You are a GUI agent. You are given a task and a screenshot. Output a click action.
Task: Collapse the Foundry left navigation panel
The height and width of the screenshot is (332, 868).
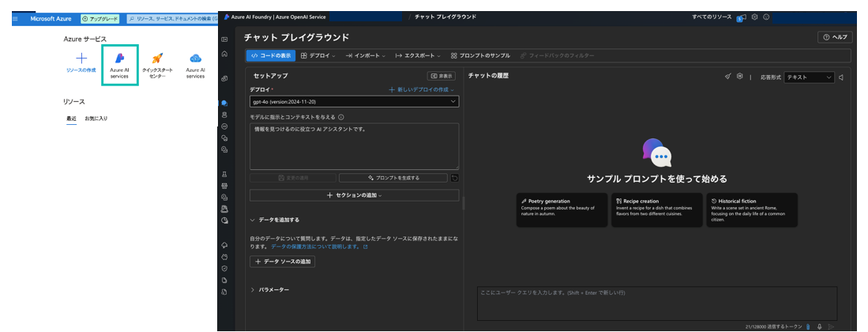click(x=224, y=40)
